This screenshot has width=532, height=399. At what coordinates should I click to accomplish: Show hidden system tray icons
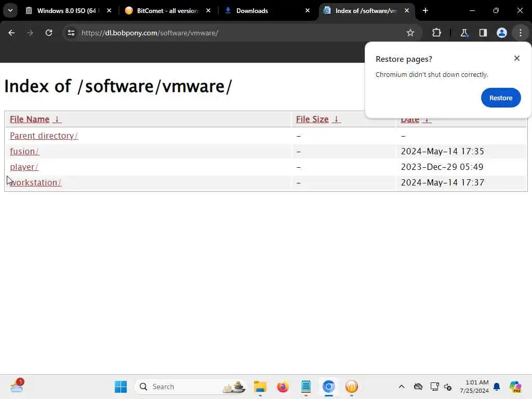point(402,387)
